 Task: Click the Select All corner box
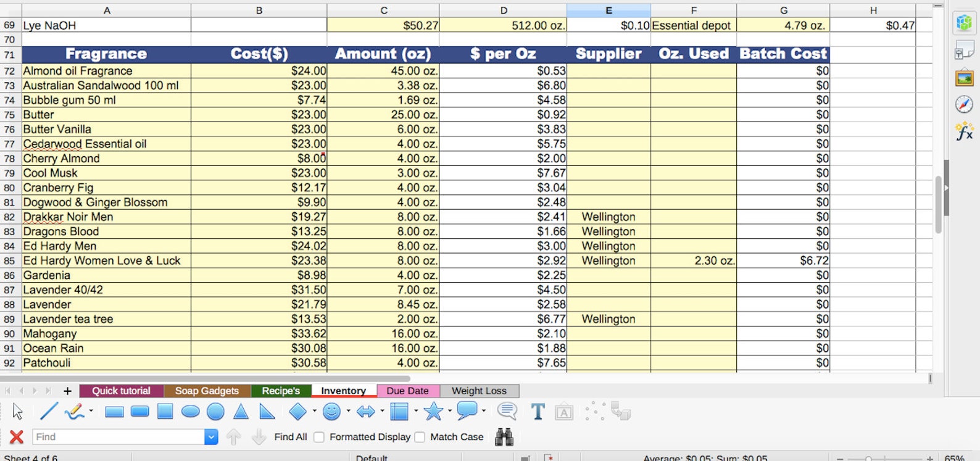(10, 10)
